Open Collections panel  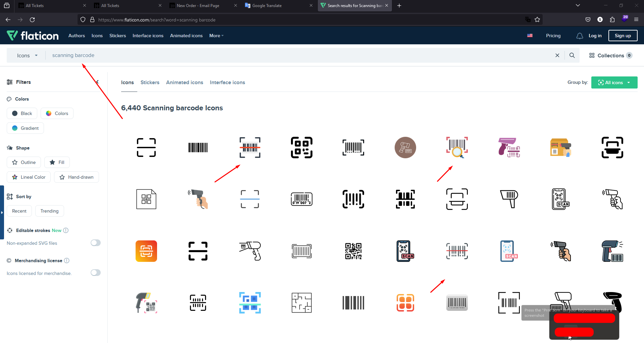[611, 55]
